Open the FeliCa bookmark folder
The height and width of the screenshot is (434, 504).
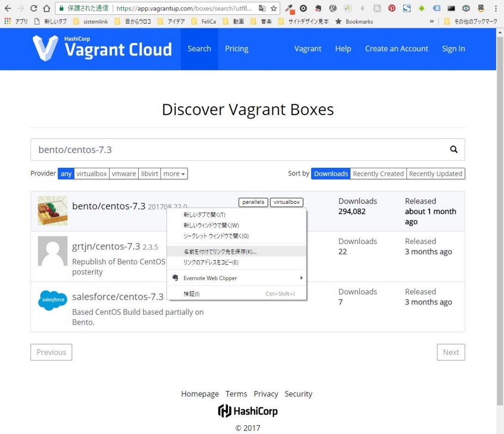pyautogui.click(x=204, y=22)
